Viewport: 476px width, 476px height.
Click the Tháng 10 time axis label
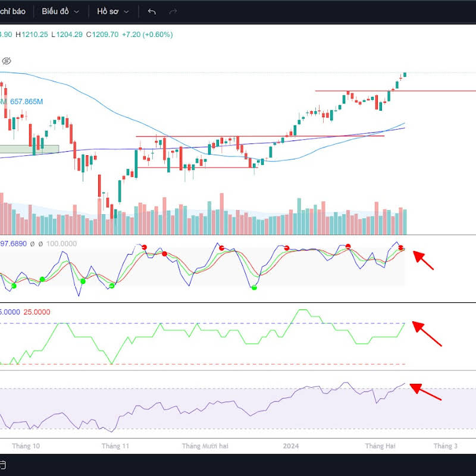(26, 446)
